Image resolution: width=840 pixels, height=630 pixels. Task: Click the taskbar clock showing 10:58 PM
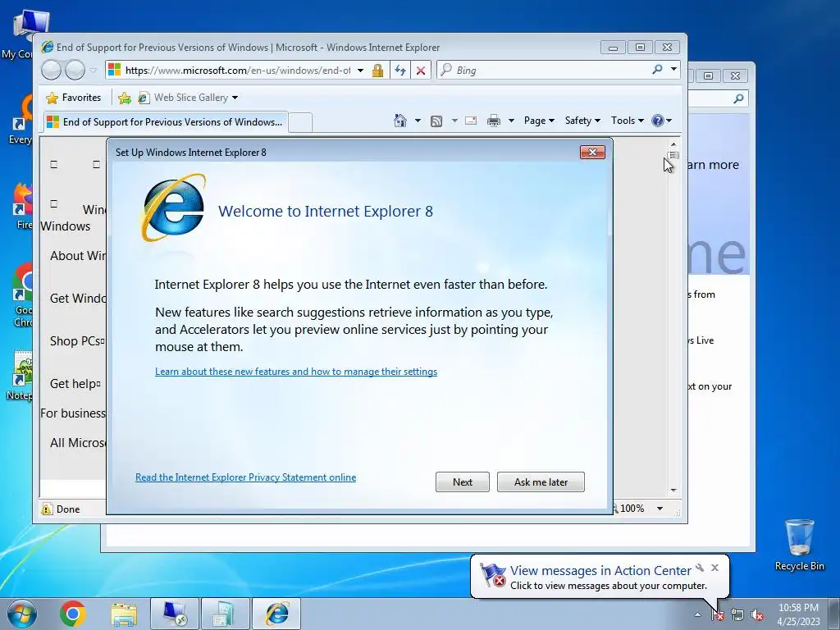tap(798, 614)
